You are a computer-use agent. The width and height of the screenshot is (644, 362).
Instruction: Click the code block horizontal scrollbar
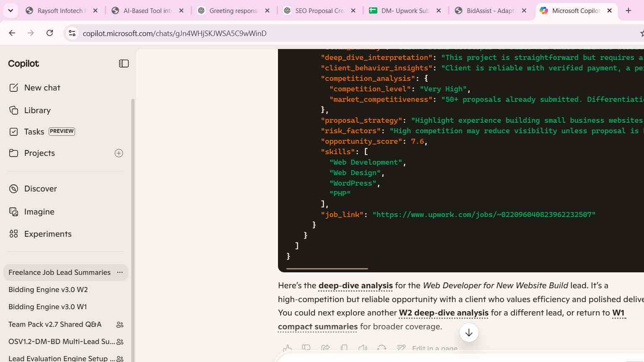[x=327, y=269]
